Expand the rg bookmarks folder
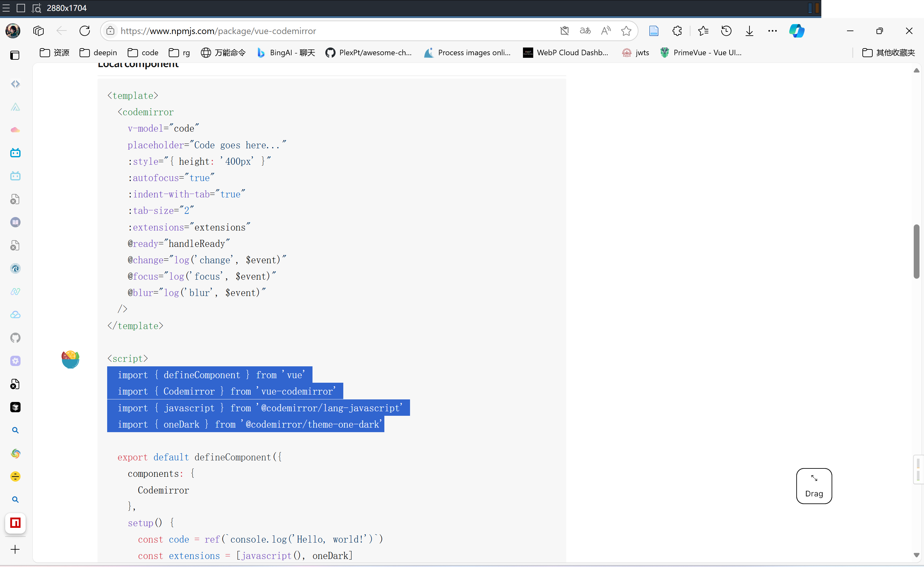Screen dimensions: 924x567 click(179, 53)
